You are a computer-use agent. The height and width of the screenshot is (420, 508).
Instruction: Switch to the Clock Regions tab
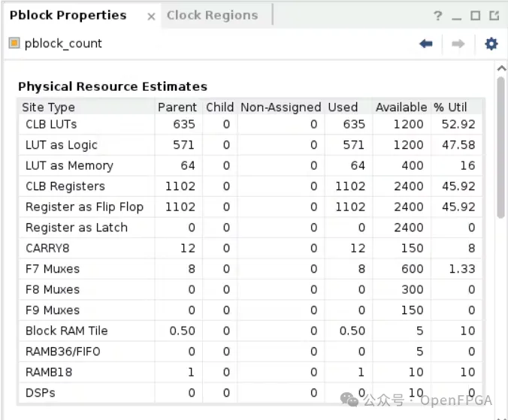[212, 15]
